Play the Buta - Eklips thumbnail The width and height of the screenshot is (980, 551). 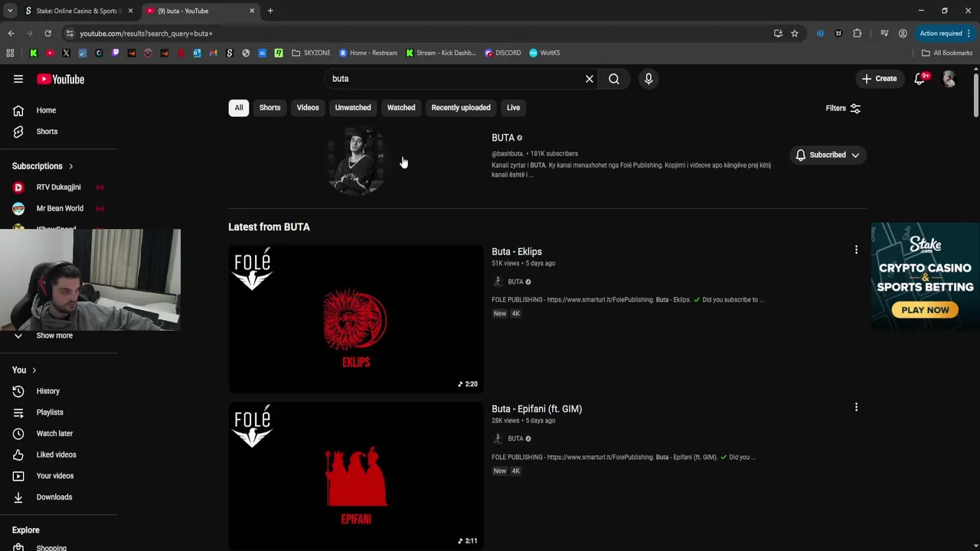[356, 319]
